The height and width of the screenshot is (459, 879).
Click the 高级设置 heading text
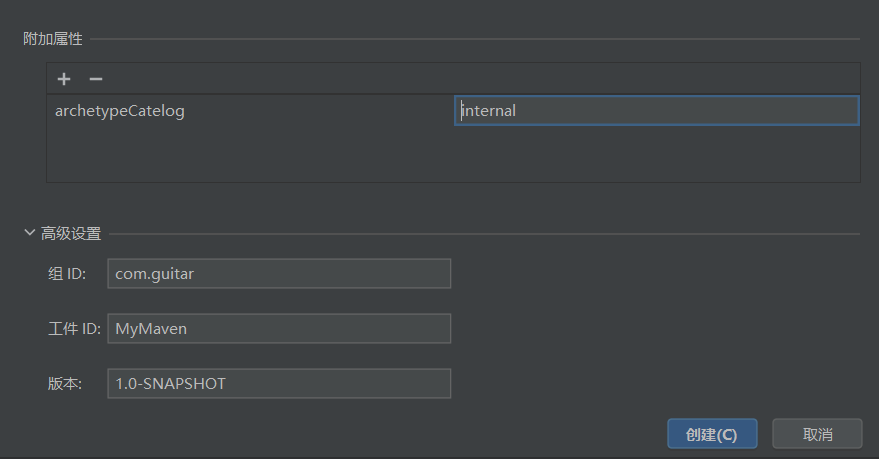click(x=71, y=234)
